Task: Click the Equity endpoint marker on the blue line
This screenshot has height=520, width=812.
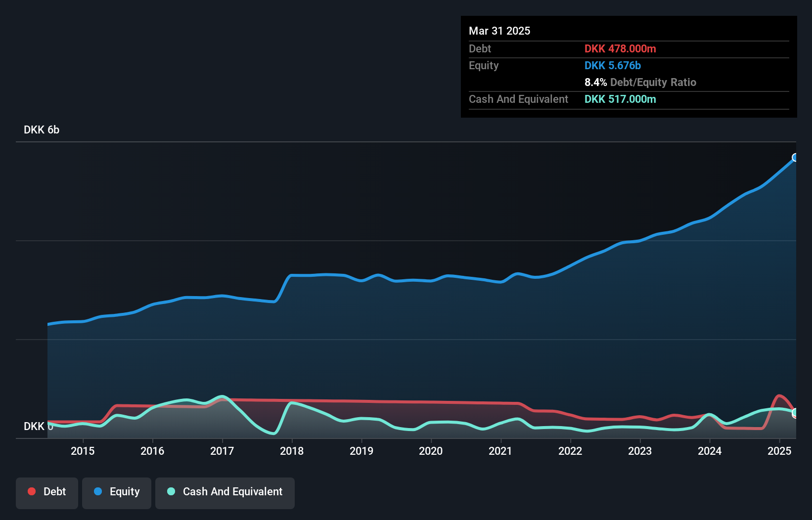Action: pyautogui.click(x=795, y=158)
